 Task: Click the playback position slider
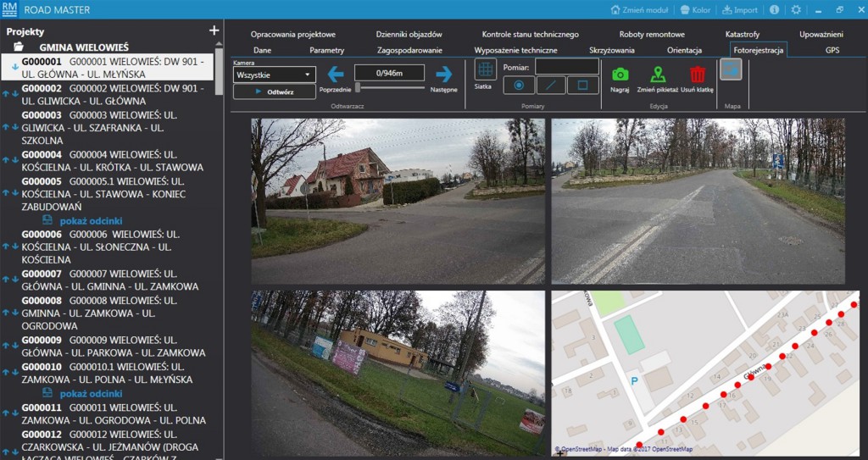pos(390,87)
